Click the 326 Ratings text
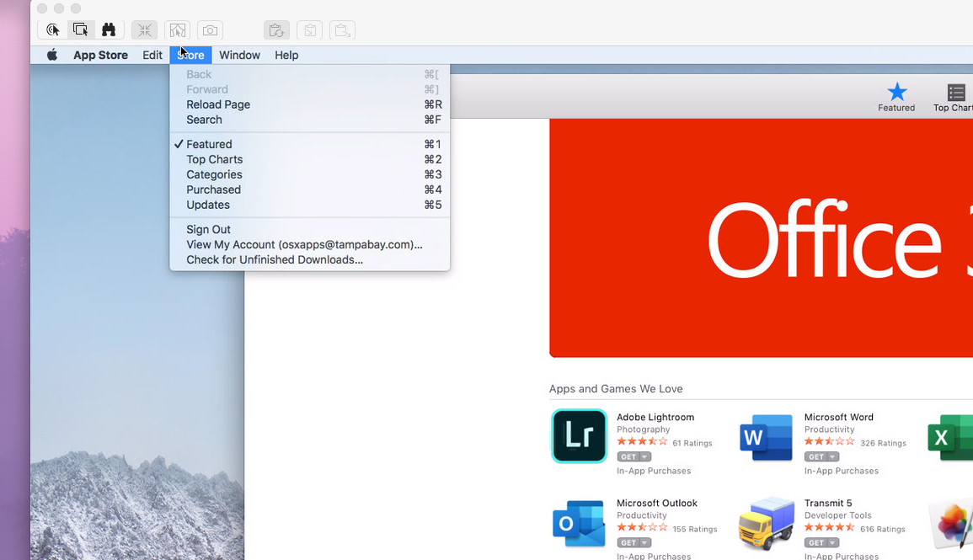 [883, 444]
